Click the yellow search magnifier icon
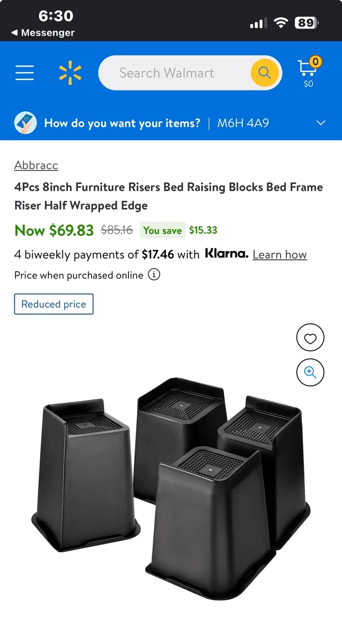This screenshot has height=644, width=342. pyautogui.click(x=264, y=72)
